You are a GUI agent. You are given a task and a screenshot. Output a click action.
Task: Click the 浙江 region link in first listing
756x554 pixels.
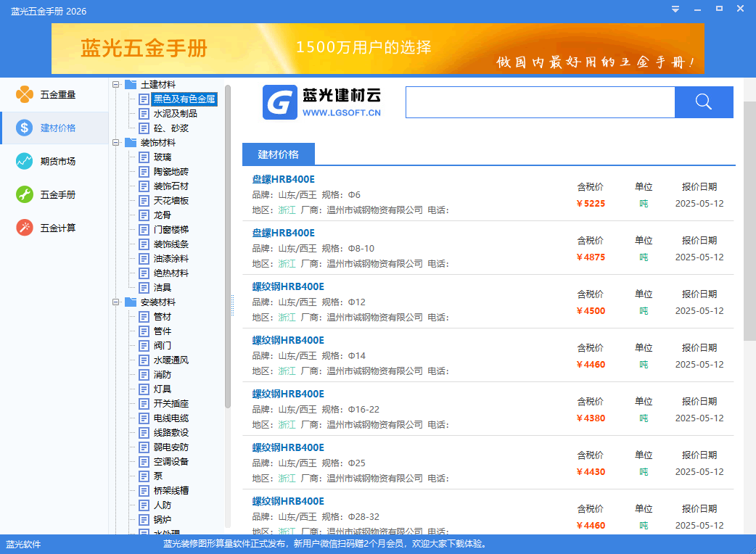(x=287, y=210)
